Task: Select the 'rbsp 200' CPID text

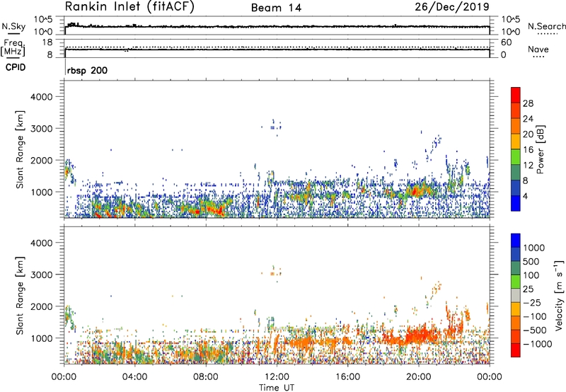Action: 87,70
